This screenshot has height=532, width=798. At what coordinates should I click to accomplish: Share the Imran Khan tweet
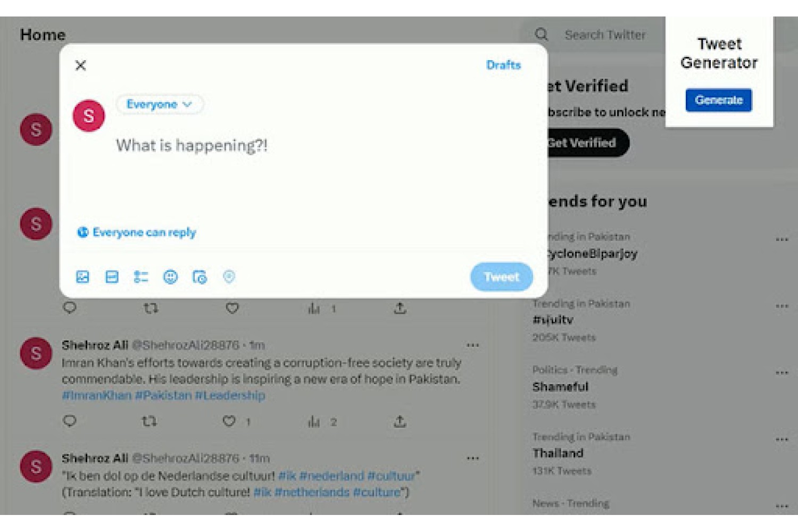(x=400, y=421)
